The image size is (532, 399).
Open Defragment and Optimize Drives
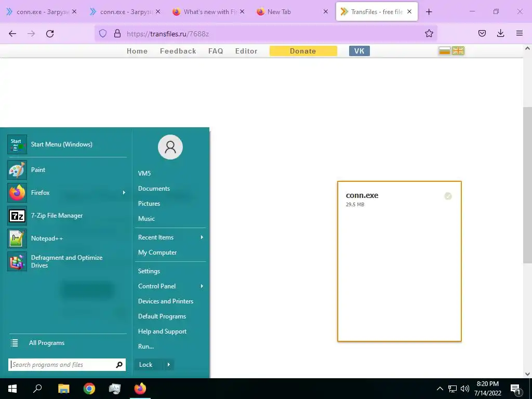click(67, 261)
